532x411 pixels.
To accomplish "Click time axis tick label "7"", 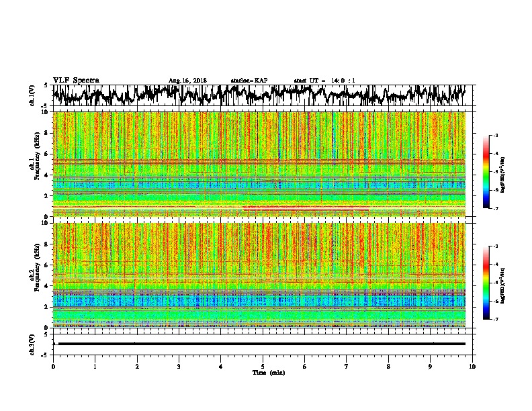I will [347, 366].
